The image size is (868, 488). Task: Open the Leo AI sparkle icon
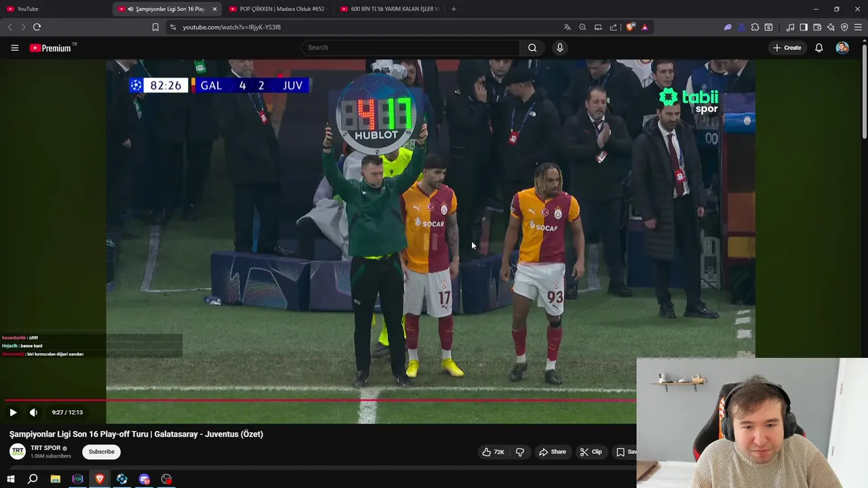[x=831, y=27]
